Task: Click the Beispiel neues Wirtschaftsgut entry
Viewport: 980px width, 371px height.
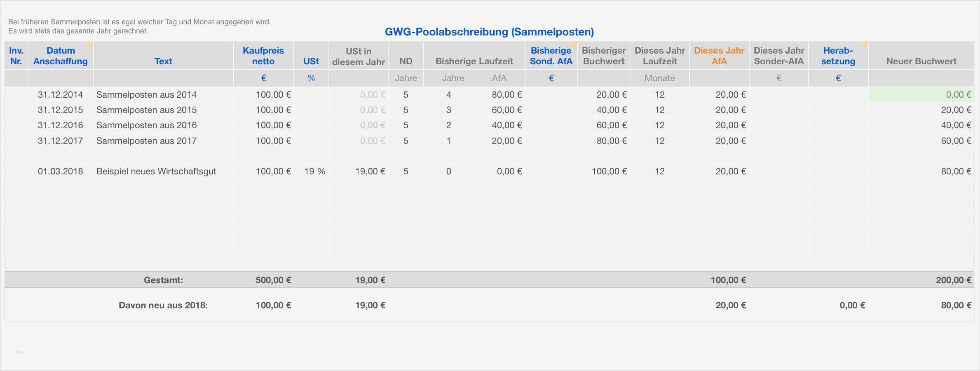Action: coord(157,171)
